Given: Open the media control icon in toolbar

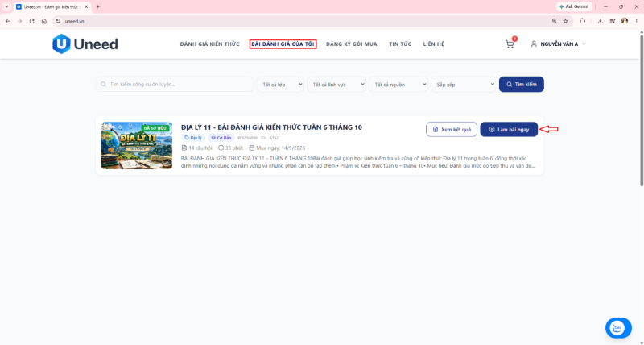Looking at the screenshot, I should tap(613, 21).
